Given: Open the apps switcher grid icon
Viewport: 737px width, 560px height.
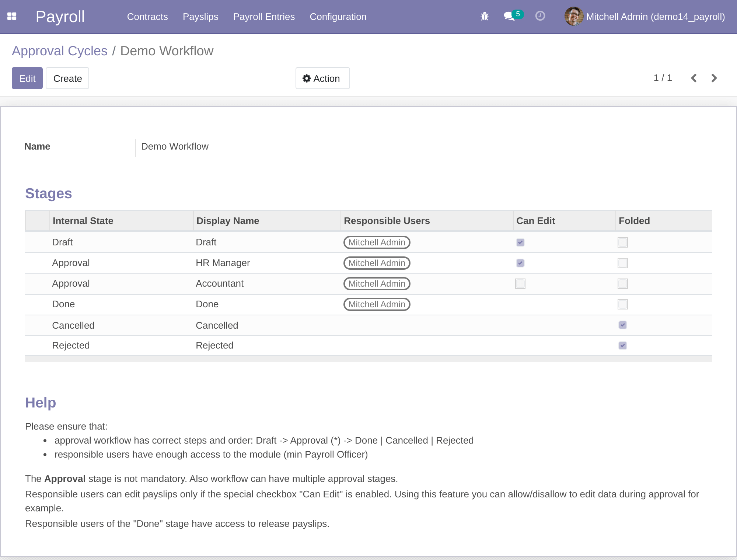Looking at the screenshot, I should coord(12,16).
